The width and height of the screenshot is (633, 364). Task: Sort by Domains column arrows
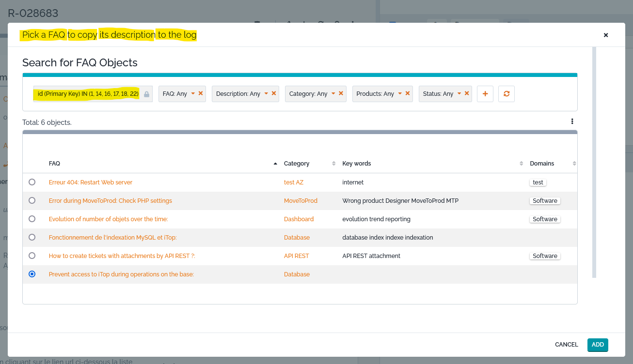[574, 164]
